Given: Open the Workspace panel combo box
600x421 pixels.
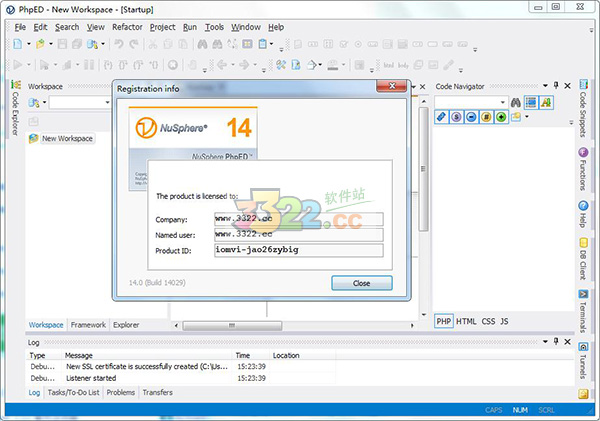Looking at the screenshot, I should [x=80, y=103].
